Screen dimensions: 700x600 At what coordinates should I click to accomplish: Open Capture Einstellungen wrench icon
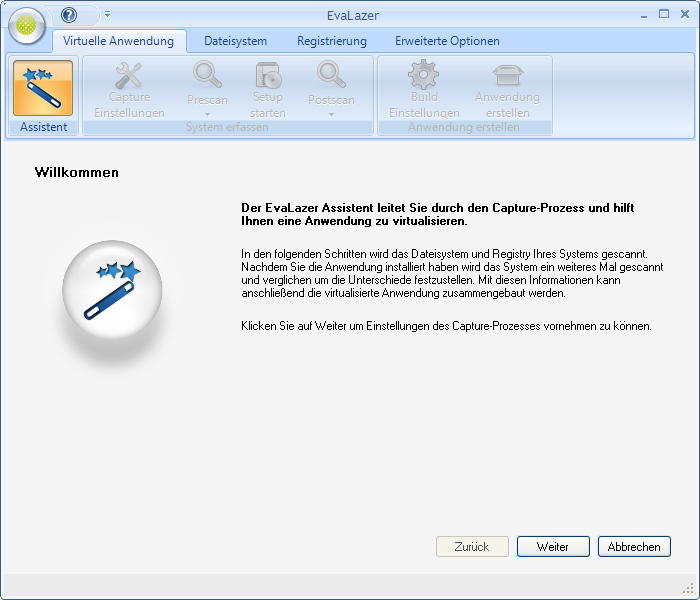tap(129, 76)
